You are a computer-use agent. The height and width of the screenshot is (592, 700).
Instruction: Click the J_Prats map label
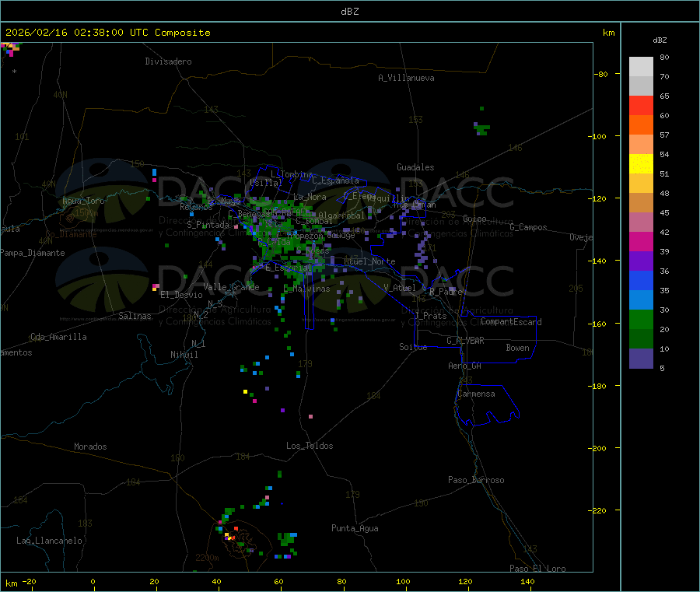[431, 316]
